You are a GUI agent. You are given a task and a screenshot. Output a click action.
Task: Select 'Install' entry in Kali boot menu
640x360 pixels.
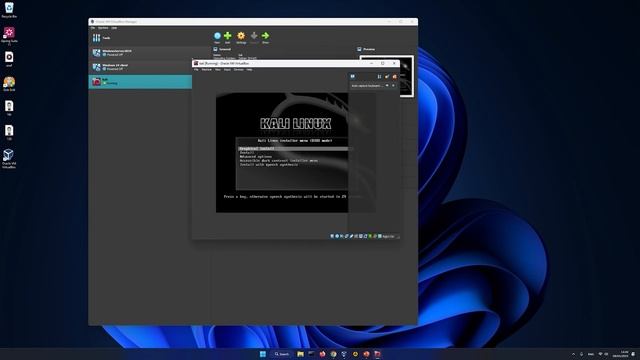(247, 153)
